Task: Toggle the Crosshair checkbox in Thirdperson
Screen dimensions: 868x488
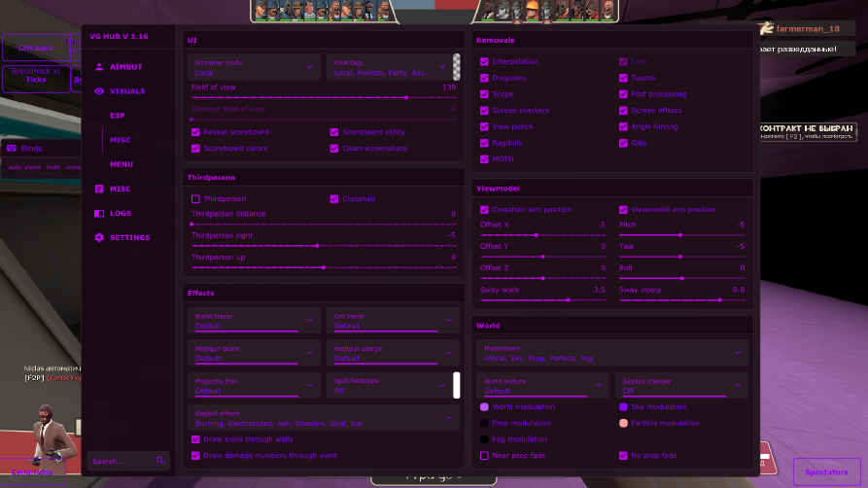Action: [x=334, y=199]
